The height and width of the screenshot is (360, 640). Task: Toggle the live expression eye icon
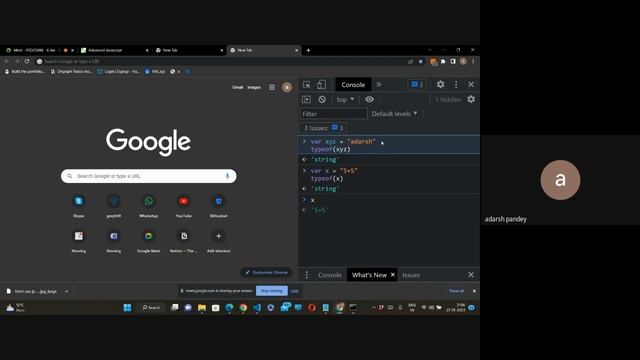(x=369, y=100)
